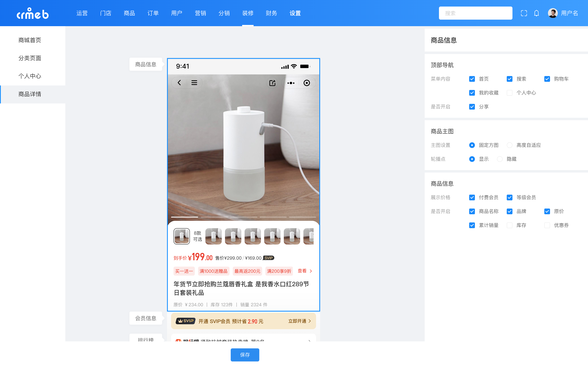This screenshot has width=588, height=368.
Task: Click the 满1000送赠品 promotion tag
Action: click(214, 271)
